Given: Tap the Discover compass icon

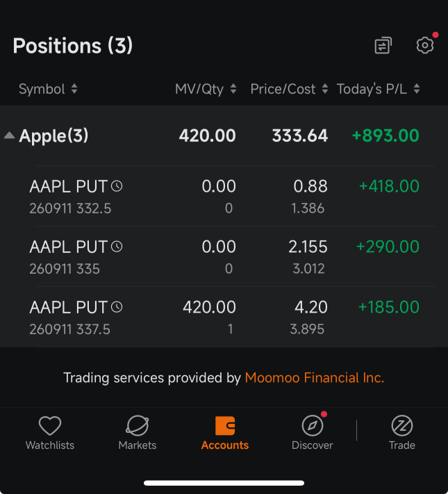Looking at the screenshot, I should click(x=313, y=426).
